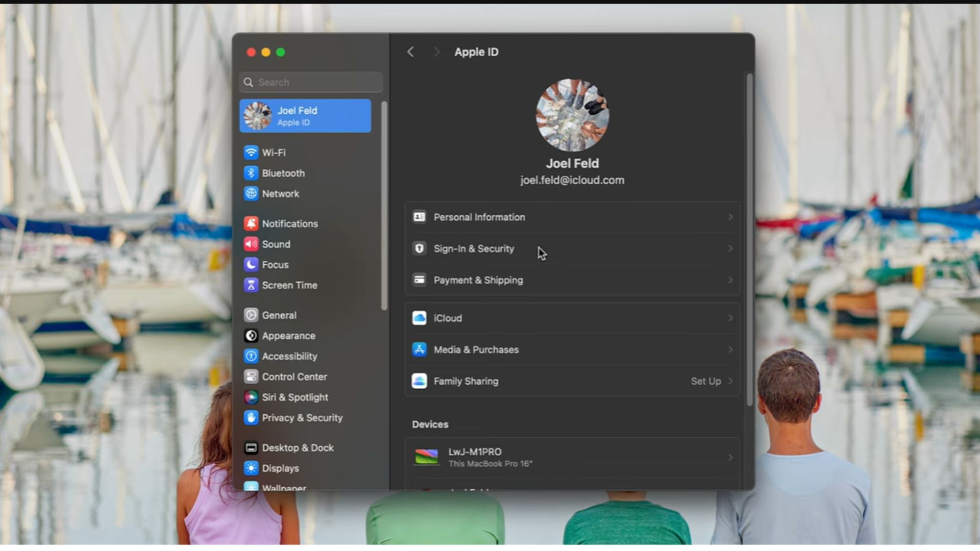The image size is (980, 551).
Task: Open Wi-Fi label in sidebar
Action: [274, 153]
